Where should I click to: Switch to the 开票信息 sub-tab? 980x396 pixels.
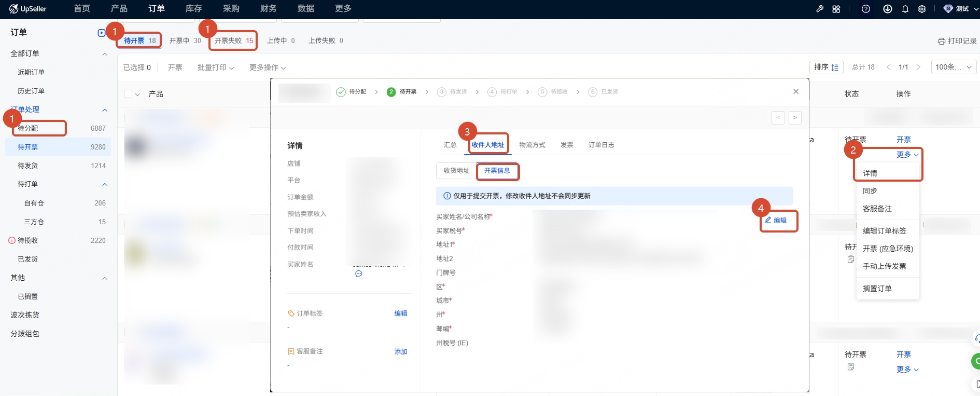pos(497,171)
